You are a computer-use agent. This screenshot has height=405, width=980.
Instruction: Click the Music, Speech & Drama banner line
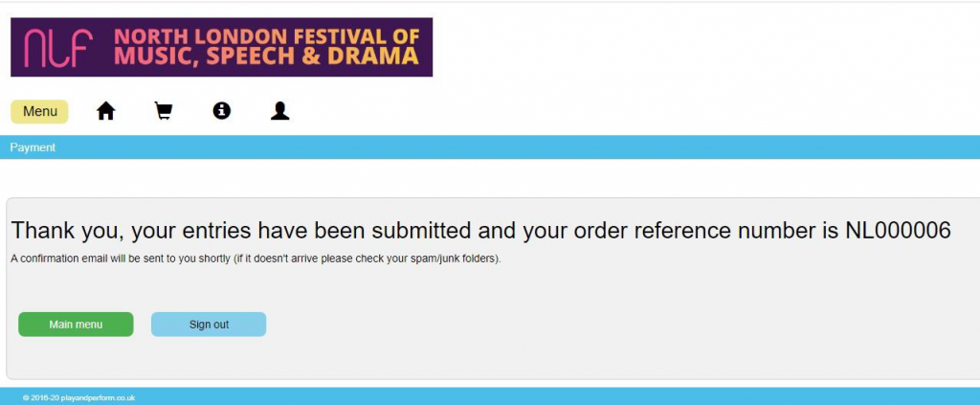[266, 56]
